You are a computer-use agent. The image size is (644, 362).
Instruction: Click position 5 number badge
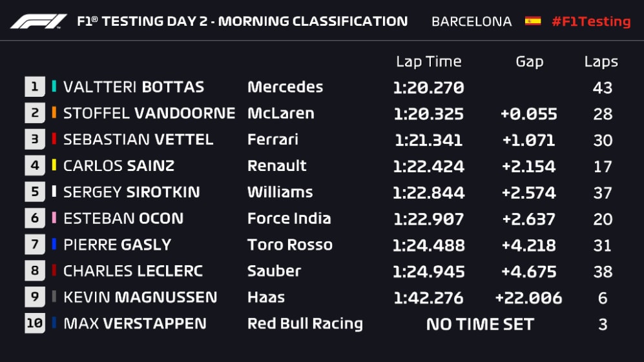pyautogui.click(x=35, y=192)
